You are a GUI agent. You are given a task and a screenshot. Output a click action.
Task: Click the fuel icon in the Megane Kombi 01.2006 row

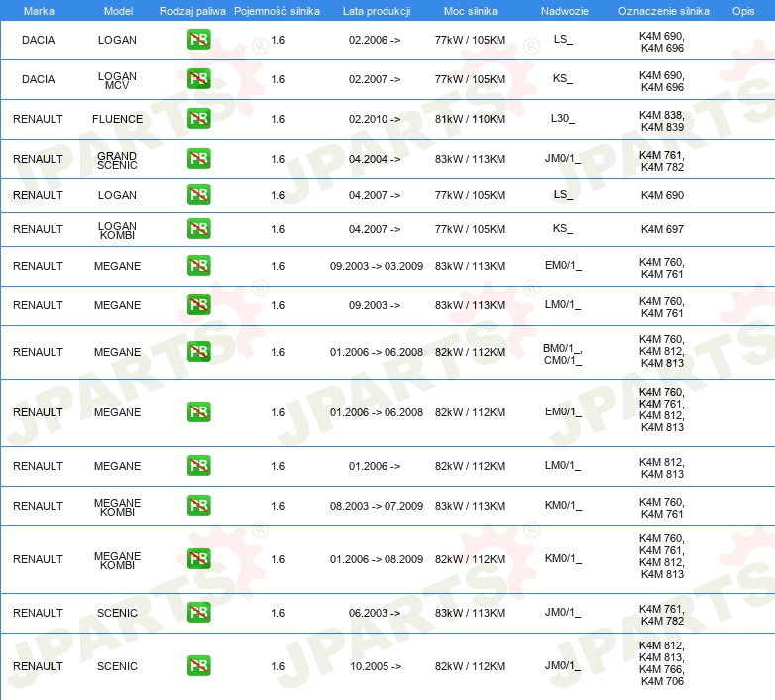[198, 558]
